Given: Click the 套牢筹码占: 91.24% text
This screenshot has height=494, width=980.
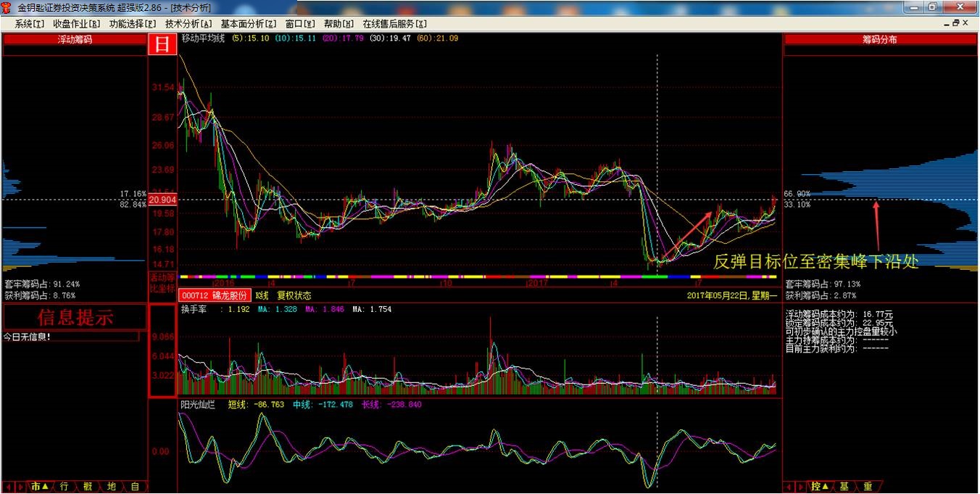Looking at the screenshot, I should (x=42, y=284).
